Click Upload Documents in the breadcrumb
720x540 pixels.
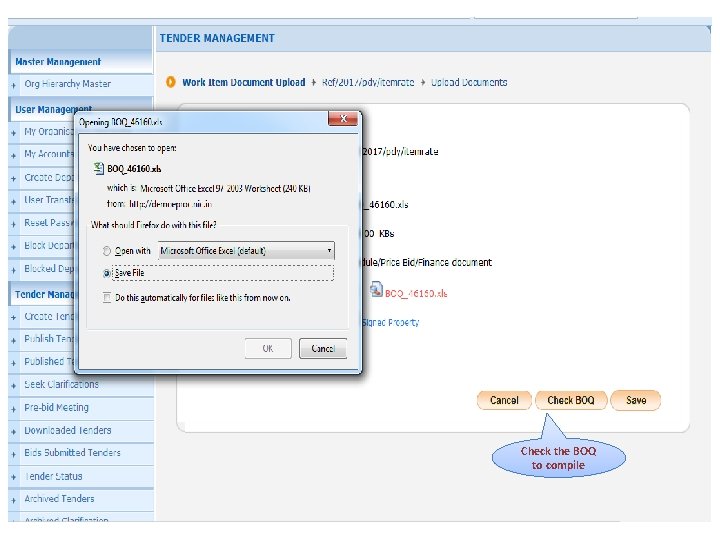click(469, 82)
